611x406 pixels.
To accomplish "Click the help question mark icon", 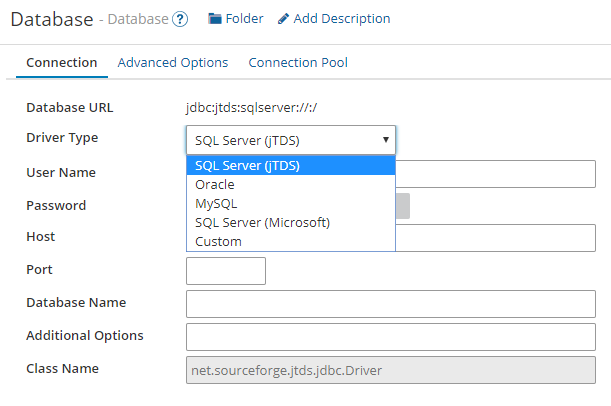I will click(180, 19).
